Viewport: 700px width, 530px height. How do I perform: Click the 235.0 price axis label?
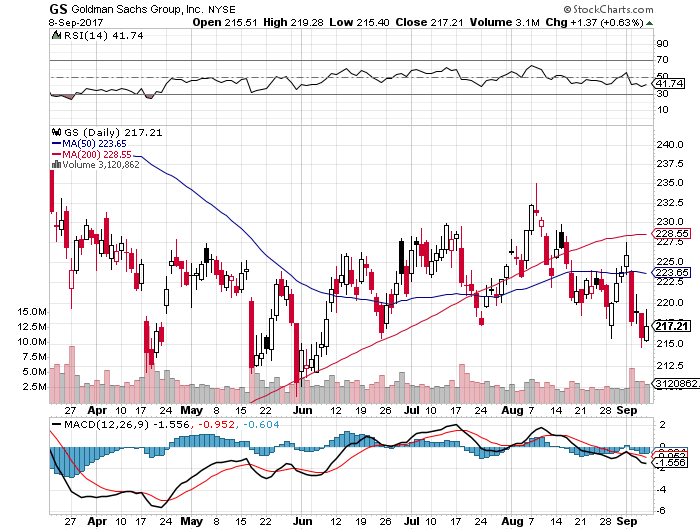coord(670,183)
